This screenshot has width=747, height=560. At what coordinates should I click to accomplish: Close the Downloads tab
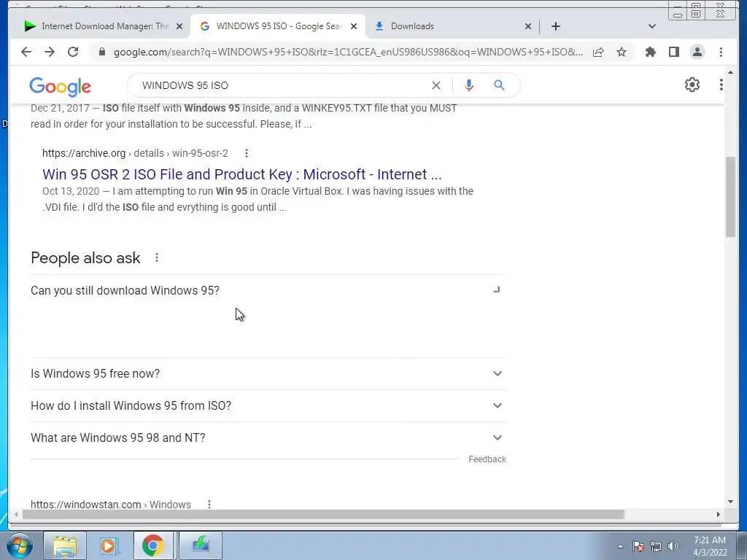pyautogui.click(x=528, y=26)
